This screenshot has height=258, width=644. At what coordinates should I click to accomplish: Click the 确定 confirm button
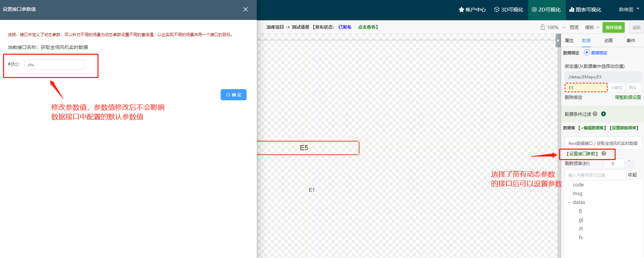(x=233, y=95)
